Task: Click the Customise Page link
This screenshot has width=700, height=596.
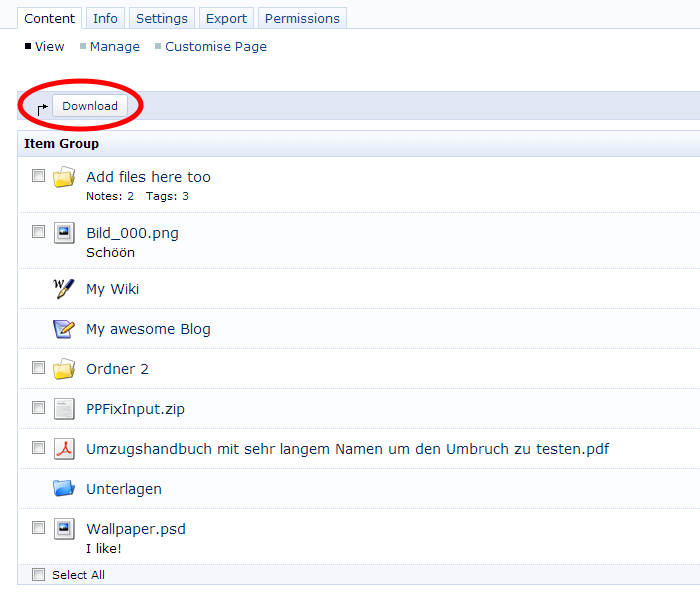Action: coord(215,46)
